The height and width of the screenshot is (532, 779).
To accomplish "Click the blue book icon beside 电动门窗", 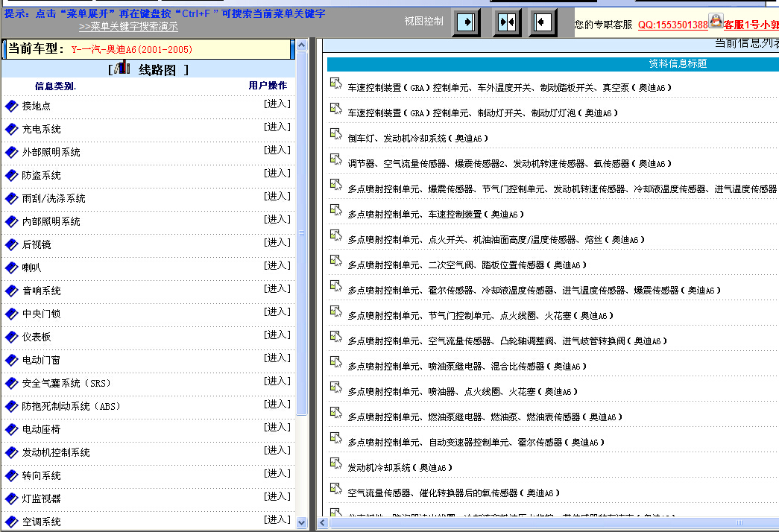I will click(x=11, y=360).
